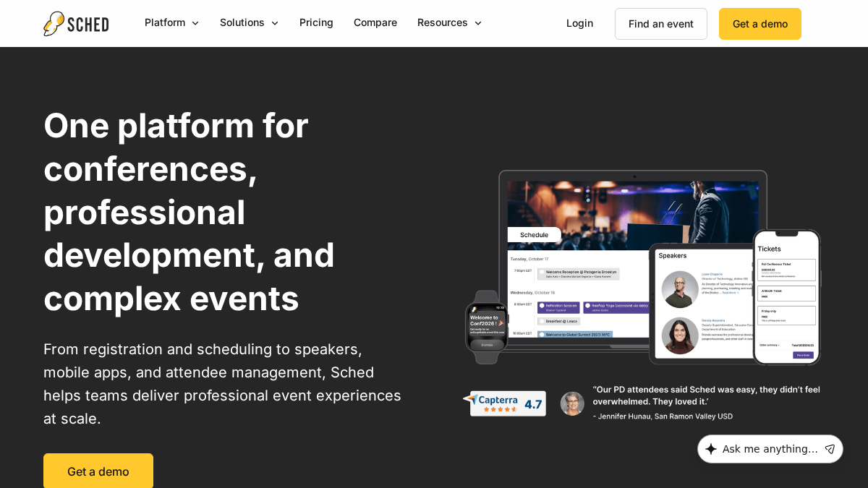Click the hero headline "One platform for conferences"
The height and width of the screenshot is (488, 868).
tap(189, 212)
